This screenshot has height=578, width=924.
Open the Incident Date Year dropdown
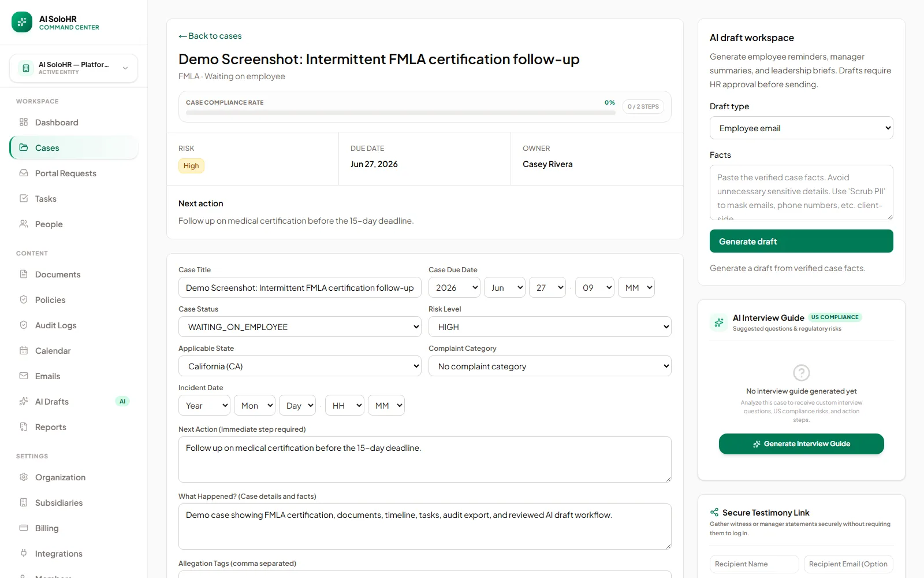coord(204,405)
